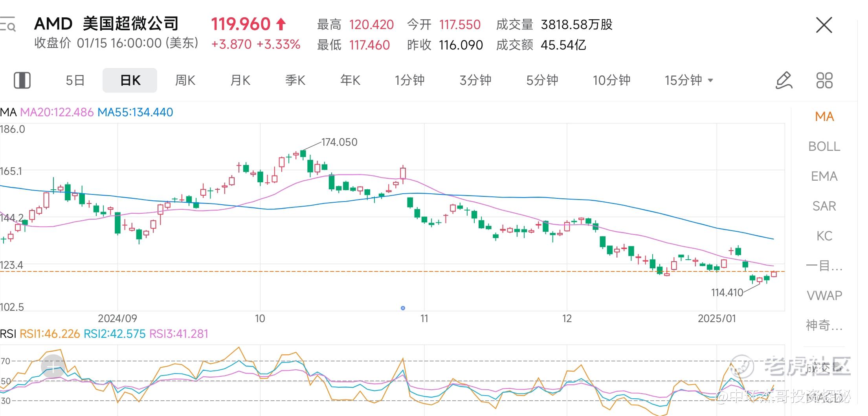Image resolution: width=868 pixels, height=416 pixels.
Task: Click the RSI3:41.281 legend value
Action: (x=179, y=334)
